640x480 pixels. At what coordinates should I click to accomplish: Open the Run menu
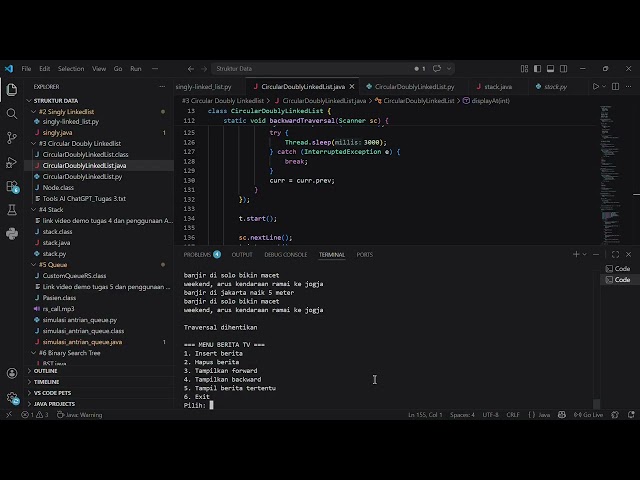pos(136,69)
